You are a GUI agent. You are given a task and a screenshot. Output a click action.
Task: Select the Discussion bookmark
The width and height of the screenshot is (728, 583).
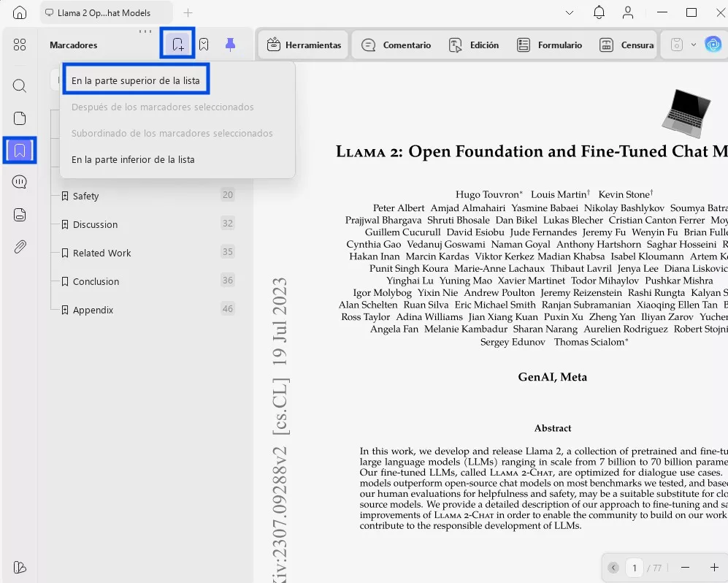coord(95,224)
